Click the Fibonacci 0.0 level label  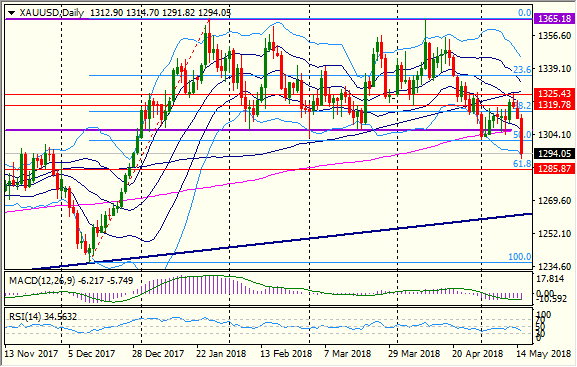524,13
